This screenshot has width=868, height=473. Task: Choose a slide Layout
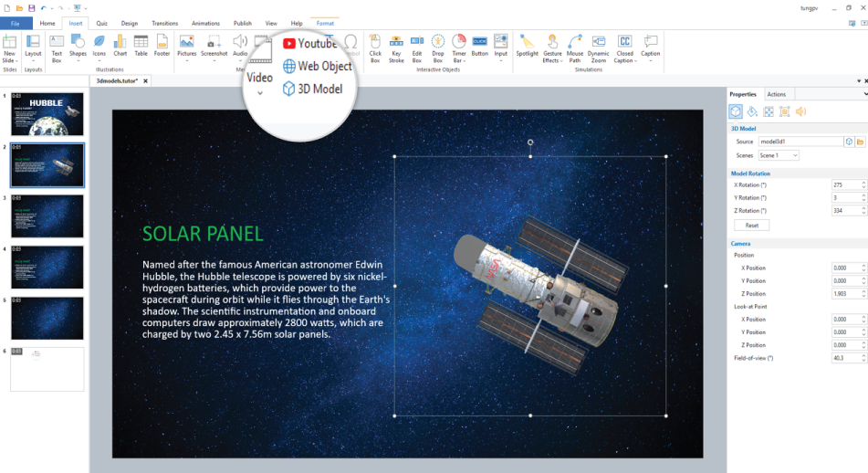pyautogui.click(x=33, y=47)
